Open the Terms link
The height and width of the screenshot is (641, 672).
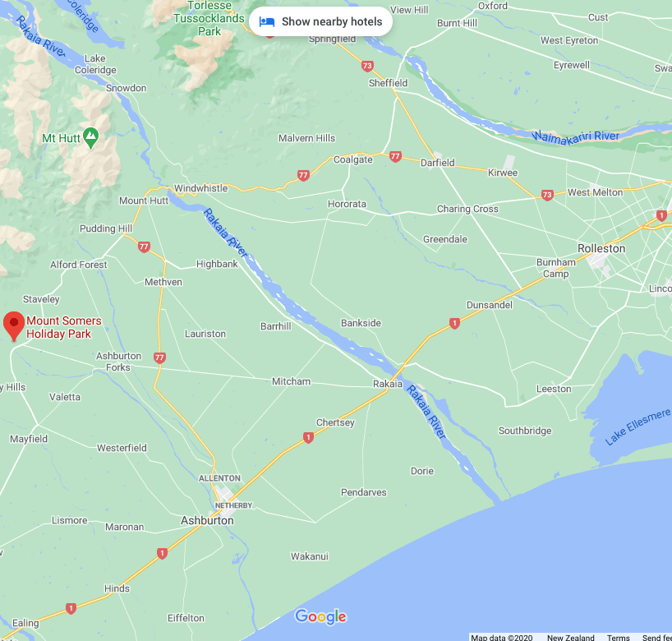tap(618, 637)
